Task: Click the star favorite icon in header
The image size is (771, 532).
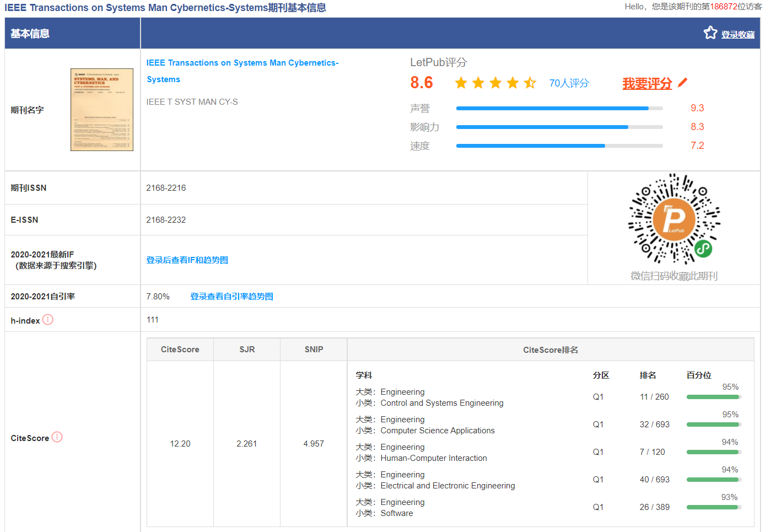Action: pyautogui.click(x=710, y=33)
